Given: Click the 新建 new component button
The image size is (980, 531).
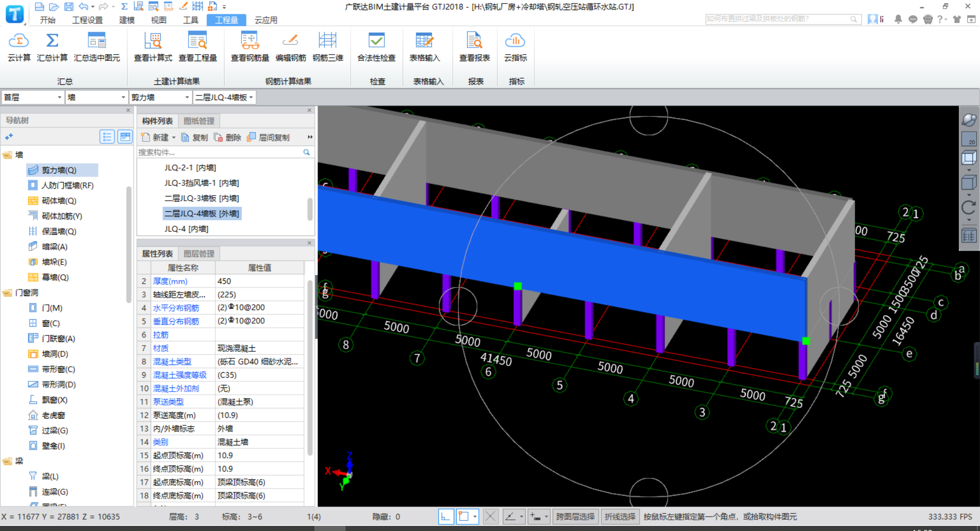Looking at the screenshot, I should pos(156,137).
